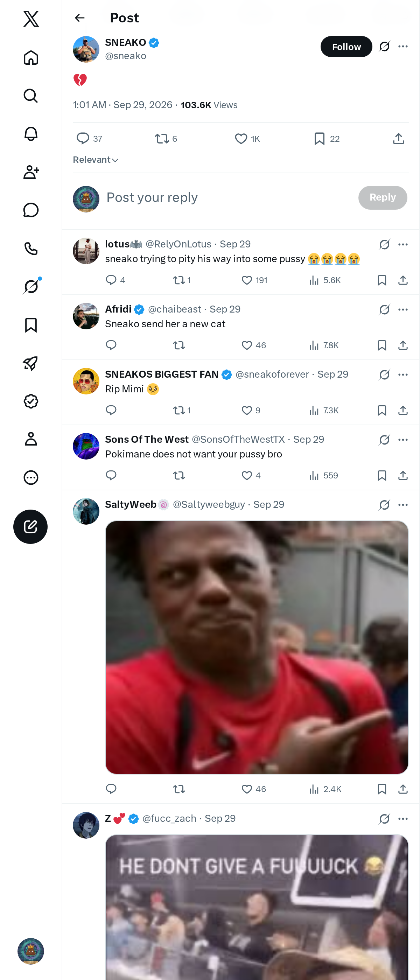This screenshot has height=980, width=420.
Task: Open Bookmarks in the left sidebar
Action: tap(31, 325)
